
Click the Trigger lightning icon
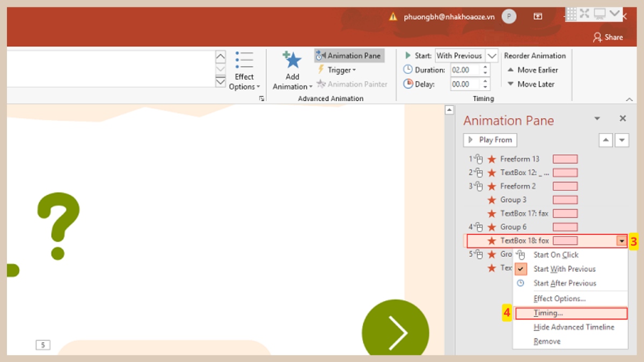click(321, 70)
